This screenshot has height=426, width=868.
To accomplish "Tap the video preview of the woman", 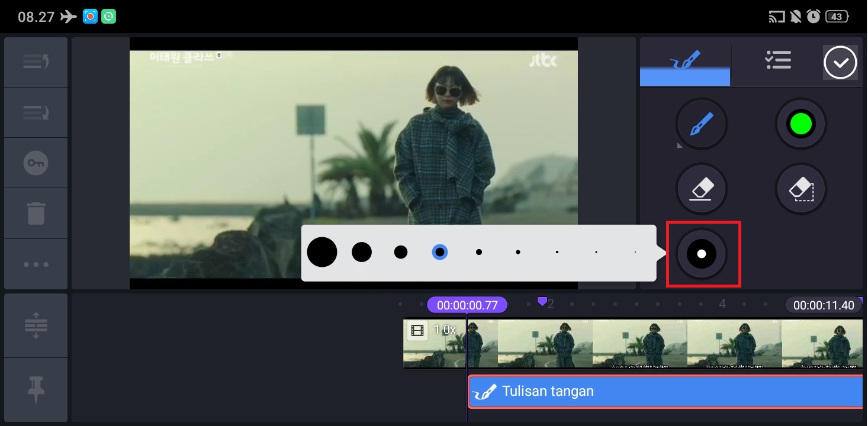I will 353,163.
